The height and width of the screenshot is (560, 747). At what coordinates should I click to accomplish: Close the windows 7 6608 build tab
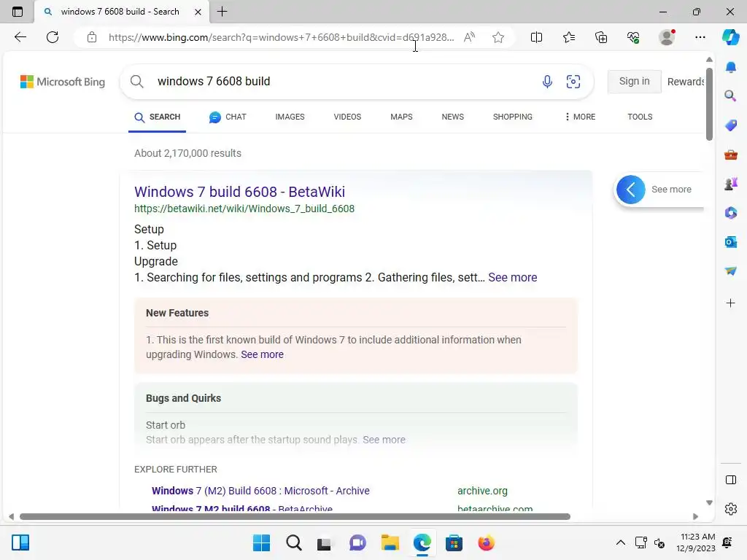[198, 12]
